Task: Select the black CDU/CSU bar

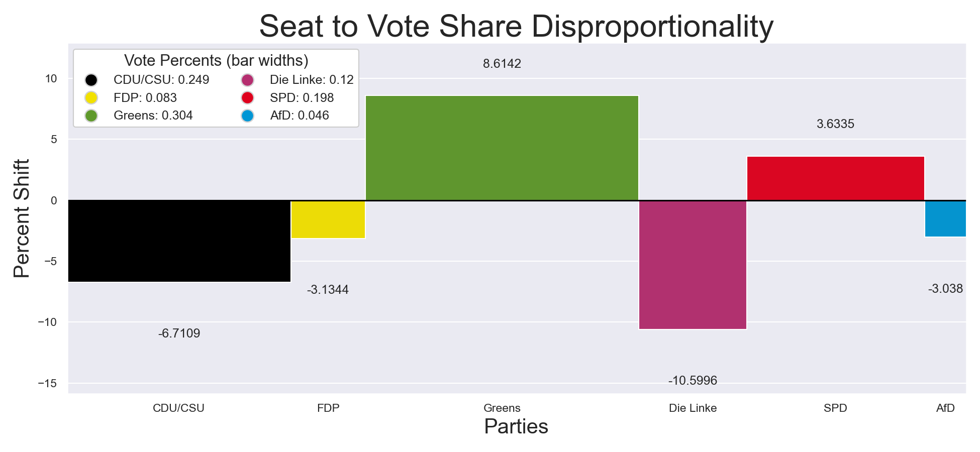Action: (179, 241)
